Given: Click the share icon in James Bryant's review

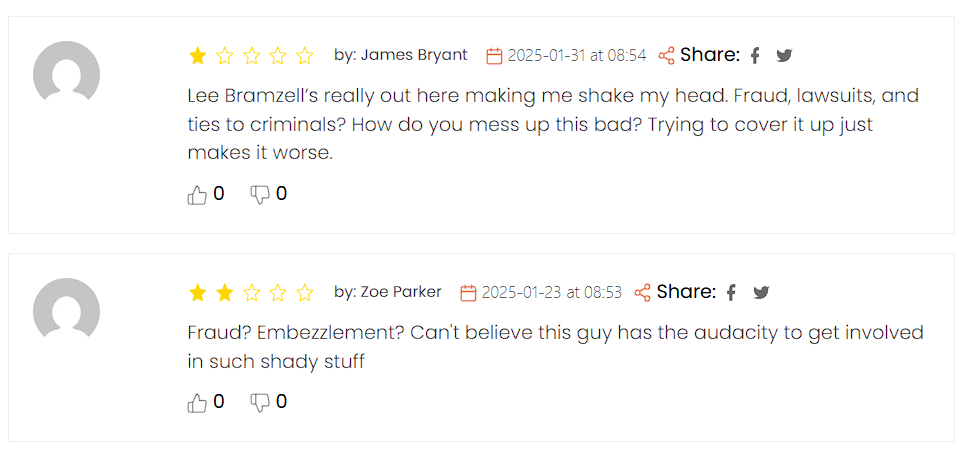Looking at the screenshot, I should 666,56.
